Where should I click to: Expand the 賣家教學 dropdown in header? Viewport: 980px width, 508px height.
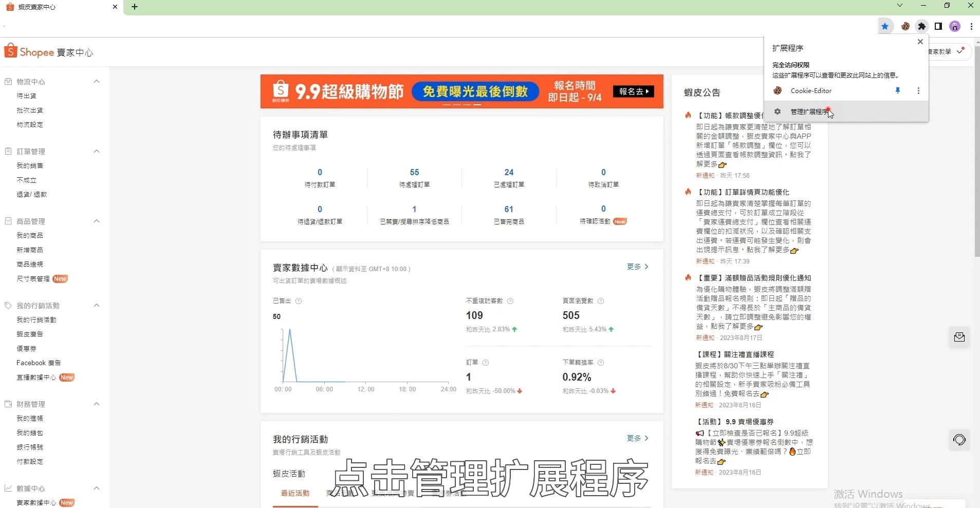pyautogui.click(x=960, y=51)
